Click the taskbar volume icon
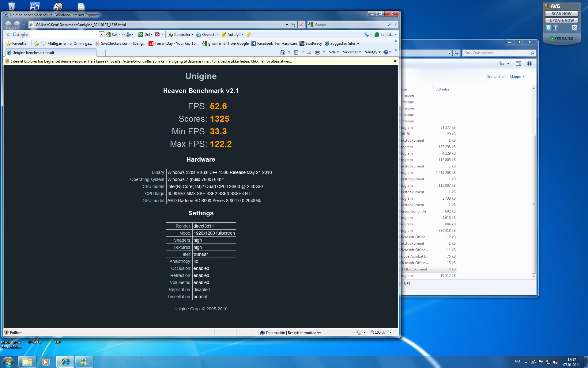Image resolution: width=588 pixels, height=368 pixels. pos(556,362)
